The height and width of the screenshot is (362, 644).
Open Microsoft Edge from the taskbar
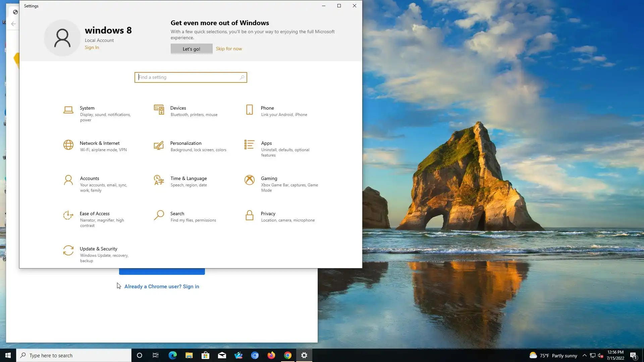(x=173, y=355)
